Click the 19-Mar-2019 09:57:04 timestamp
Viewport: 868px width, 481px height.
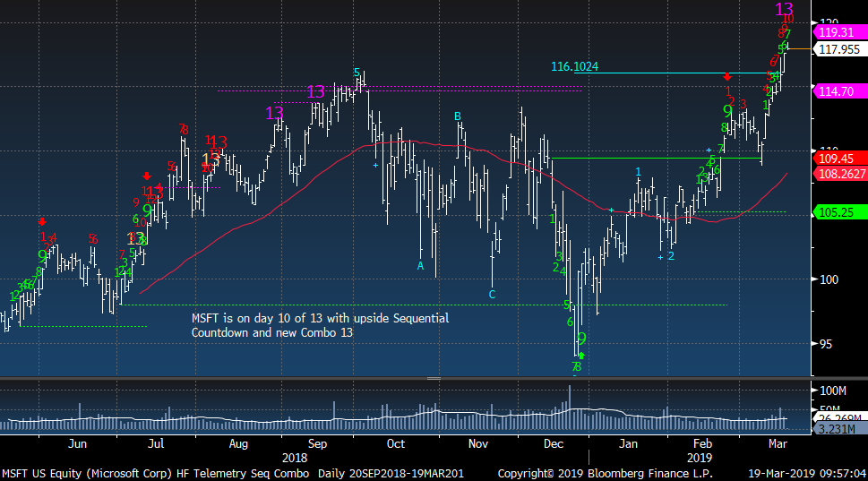pyautogui.click(x=806, y=474)
